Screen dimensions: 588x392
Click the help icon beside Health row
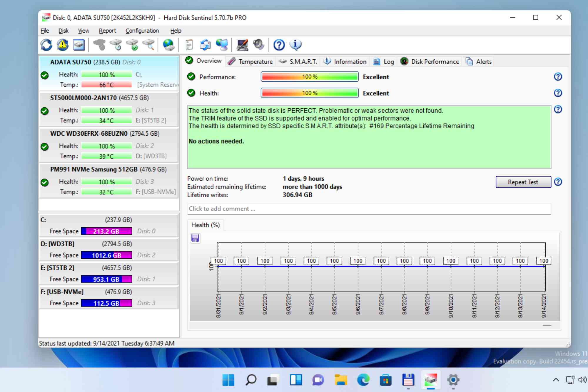[558, 93]
